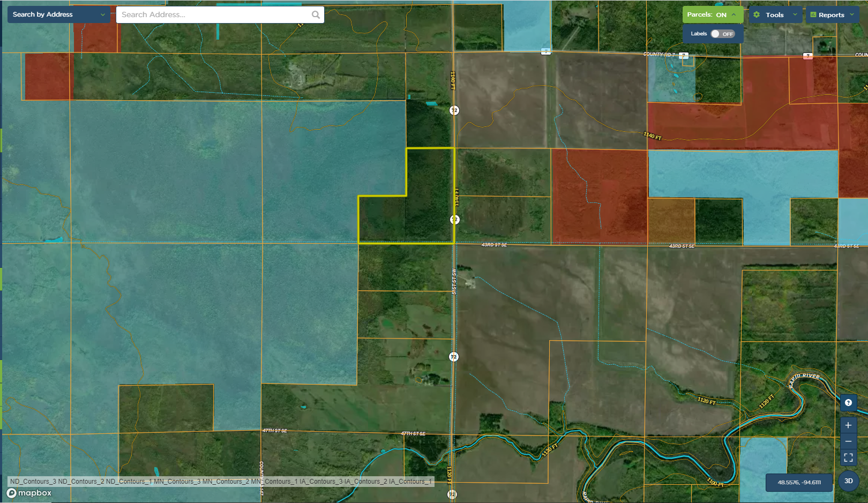
Task: Turn off the Parcels layer toggle
Action: click(x=712, y=15)
